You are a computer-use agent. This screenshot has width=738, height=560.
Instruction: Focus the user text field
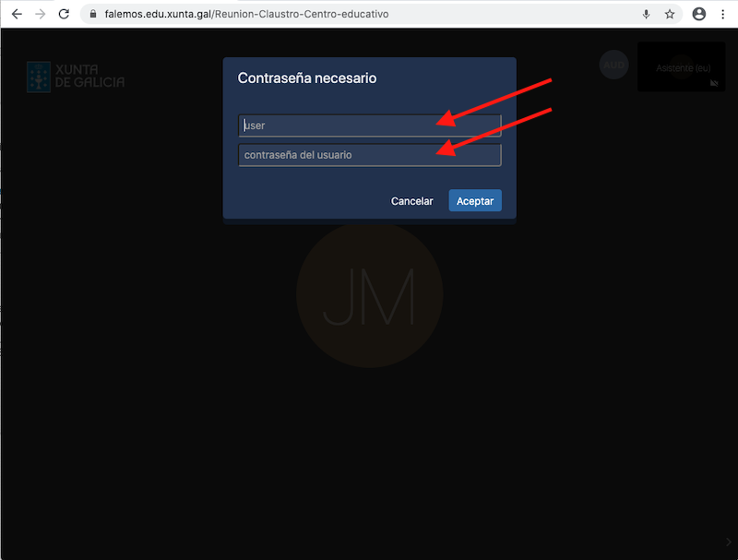369,125
